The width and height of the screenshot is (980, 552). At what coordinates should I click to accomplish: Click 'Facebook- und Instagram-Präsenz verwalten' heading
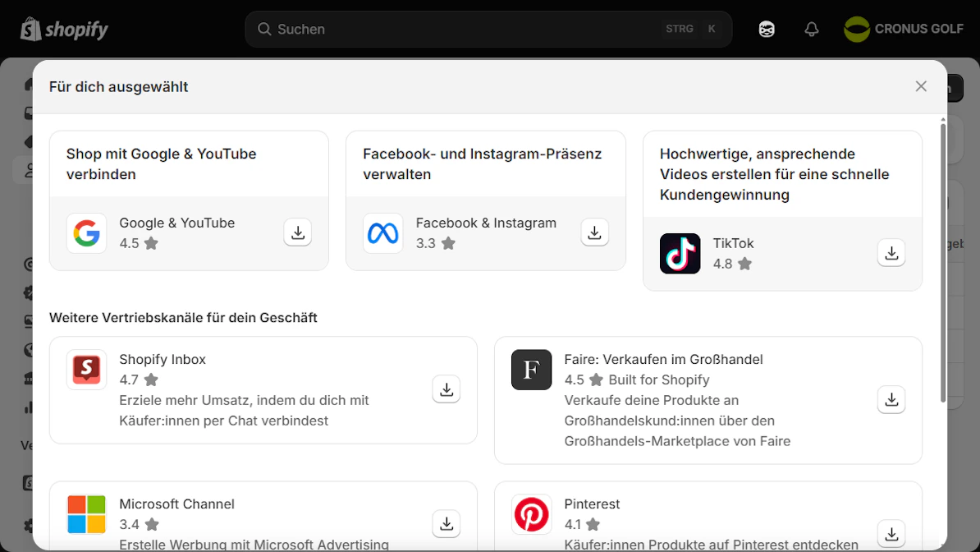[482, 164]
